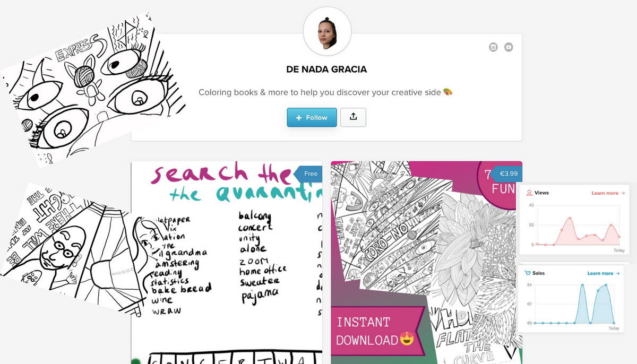Open the Instagram profile icon
Screen dimensions: 637x364
click(493, 47)
